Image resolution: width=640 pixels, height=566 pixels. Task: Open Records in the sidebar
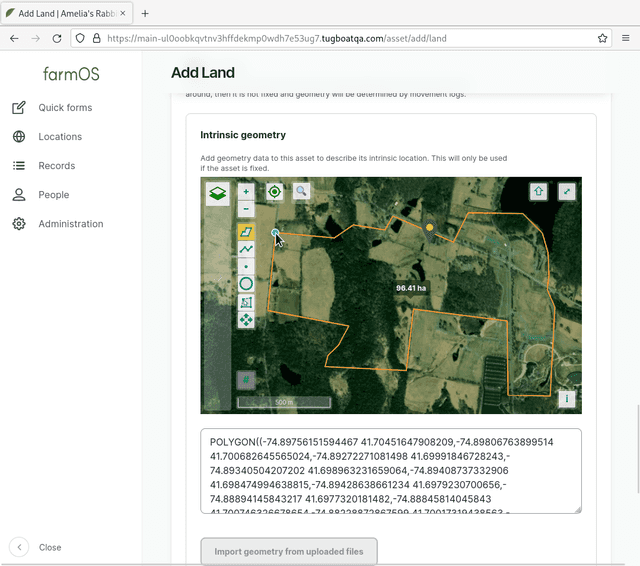pos(57,166)
